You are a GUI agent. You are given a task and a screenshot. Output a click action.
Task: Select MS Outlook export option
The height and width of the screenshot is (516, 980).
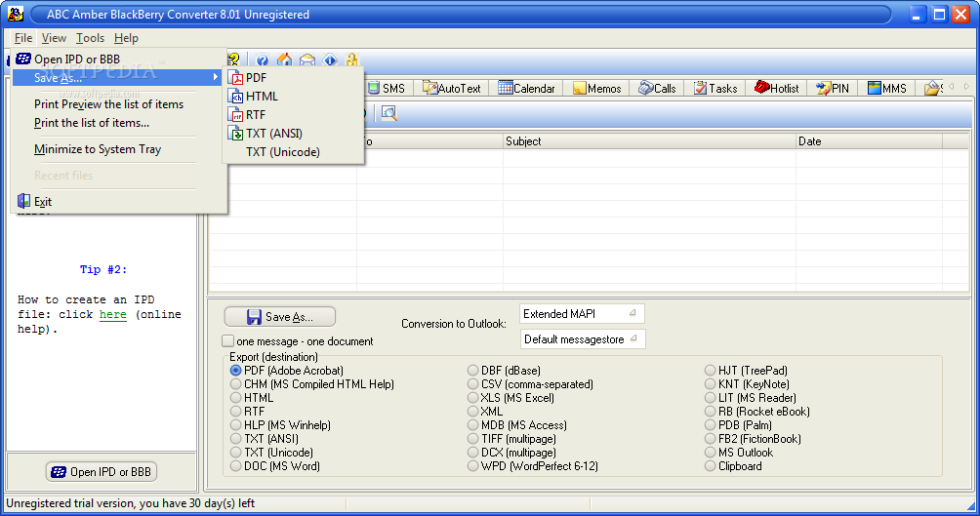[710, 453]
